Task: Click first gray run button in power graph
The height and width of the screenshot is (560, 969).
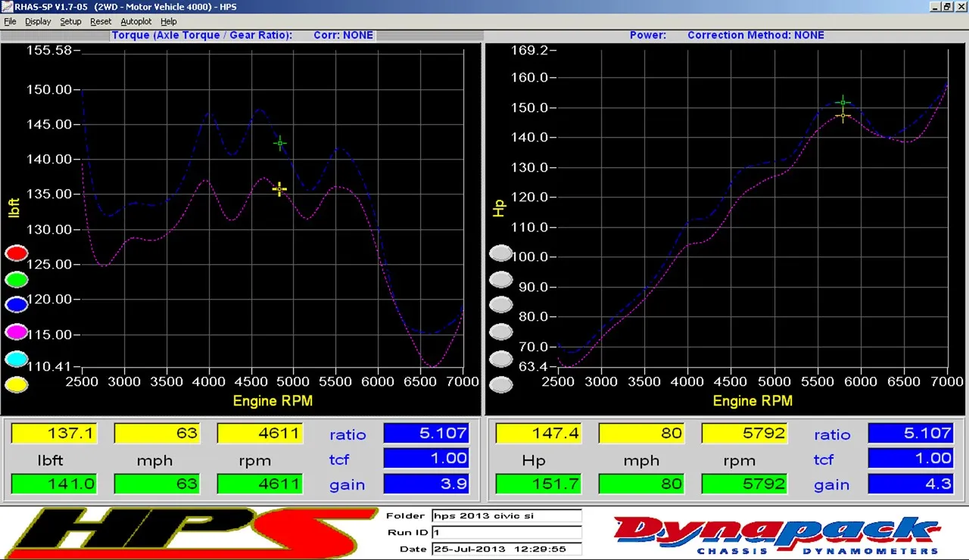Action: [501, 254]
